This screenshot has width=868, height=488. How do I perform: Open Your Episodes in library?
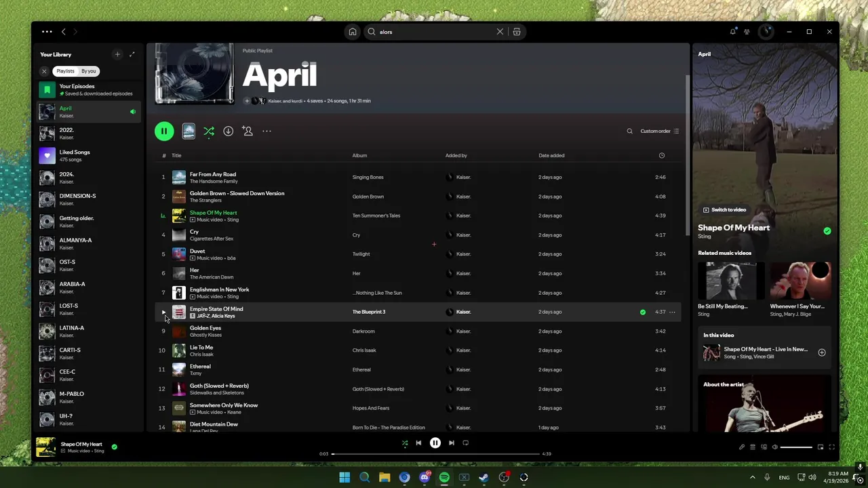point(90,89)
